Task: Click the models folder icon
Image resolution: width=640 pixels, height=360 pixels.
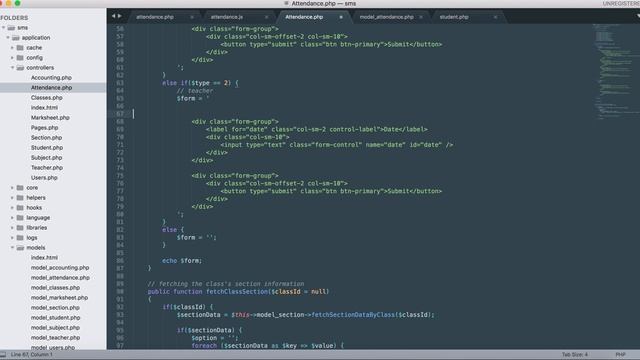Action: (20, 248)
